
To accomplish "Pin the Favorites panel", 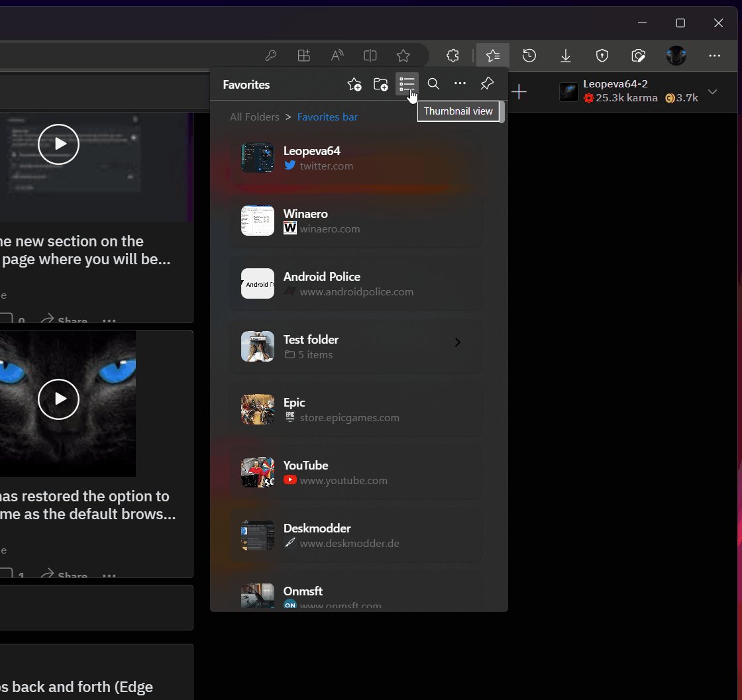I will 487,83.
